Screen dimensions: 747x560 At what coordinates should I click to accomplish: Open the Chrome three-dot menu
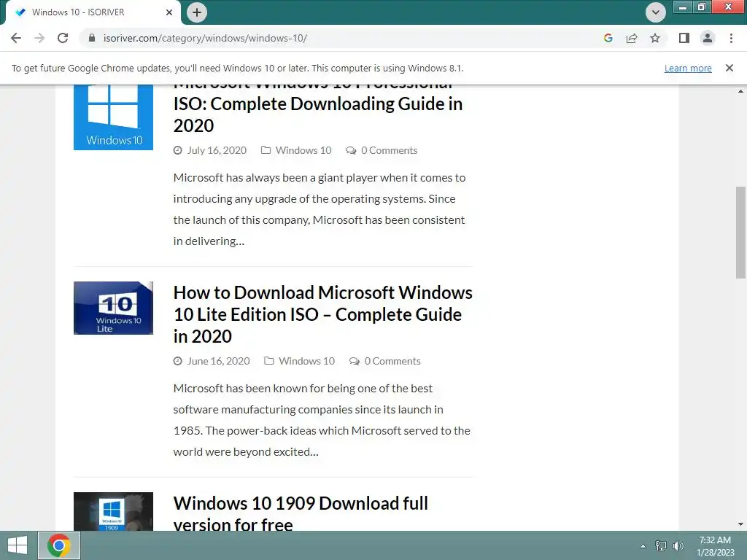(x=731, y=38)
